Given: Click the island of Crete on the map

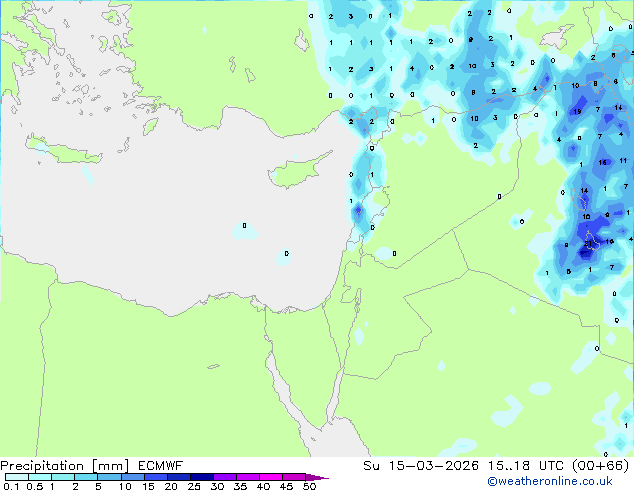Looking at the screenshot, I should click(x=63, y=150).
